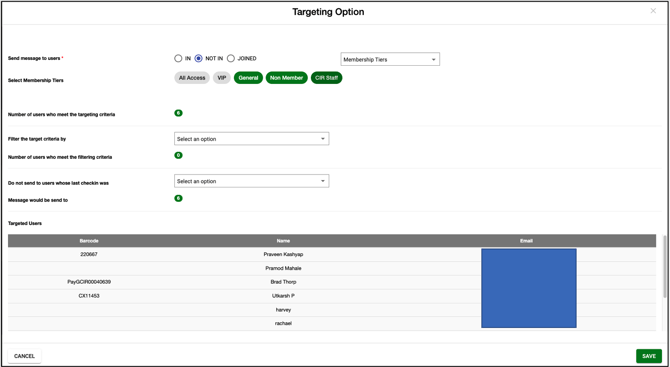Click the Email column header
Image resolution: width=670 pixels, height=367 pixels.
tap(526, 241)
